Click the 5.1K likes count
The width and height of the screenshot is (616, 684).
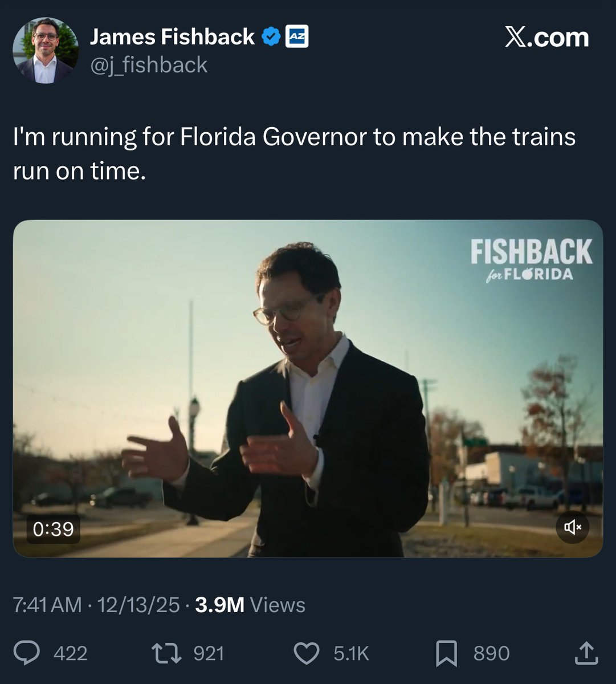click(351, 653)
